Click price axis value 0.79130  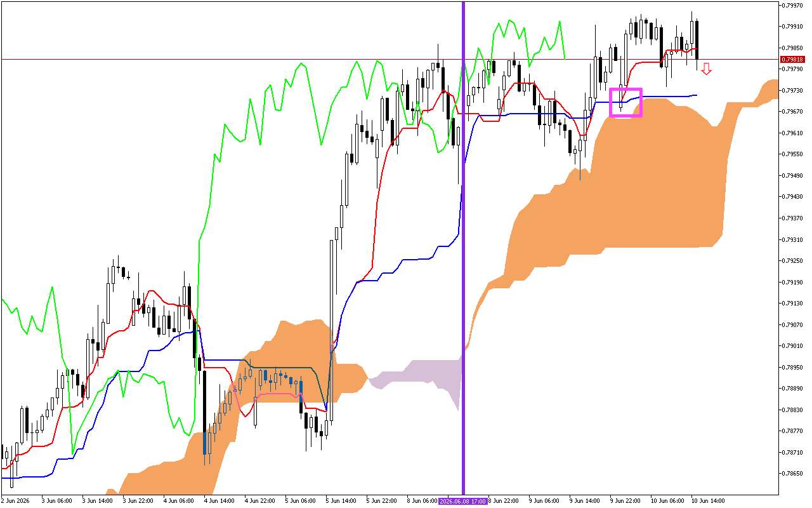[793, 303]
